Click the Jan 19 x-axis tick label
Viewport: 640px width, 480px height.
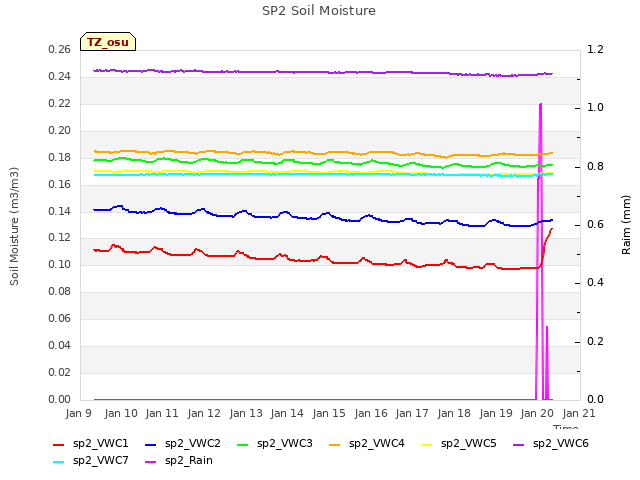(496, 413)
